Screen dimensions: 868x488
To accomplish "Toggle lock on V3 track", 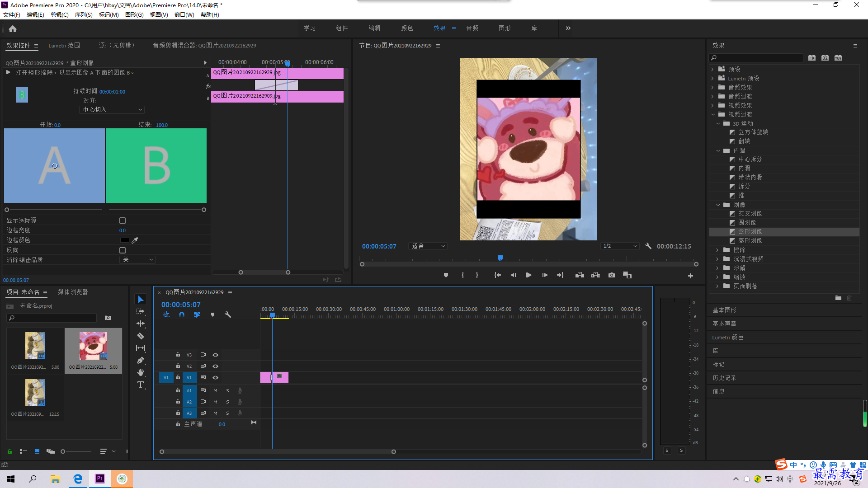I will [x=178, y=355].
